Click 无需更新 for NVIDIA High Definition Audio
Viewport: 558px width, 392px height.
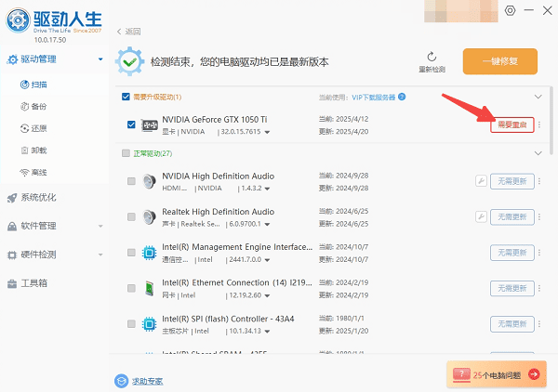click(x=512, y=181)
